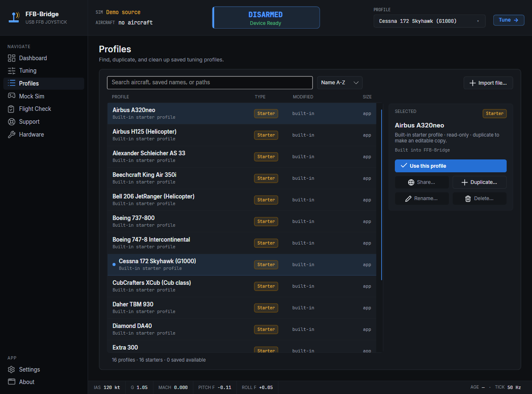Click the PITCH F -0.11 readout
Viewport: 532px width, 394px height.
click(x=215, y=387)
